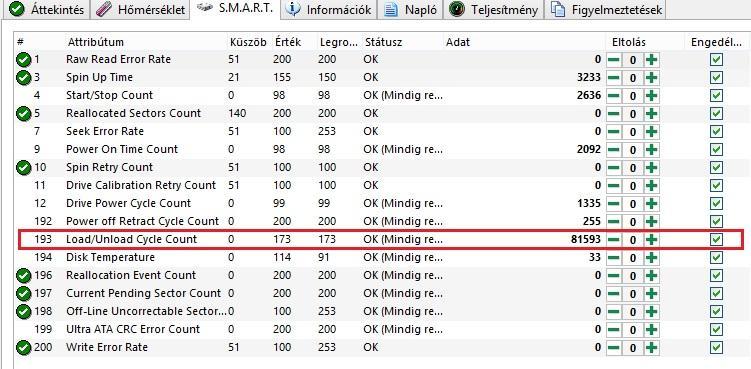Click offset value field of Power off Retract Cycle Count
This screenshot has height=369, width=751.
click(632, 222)
